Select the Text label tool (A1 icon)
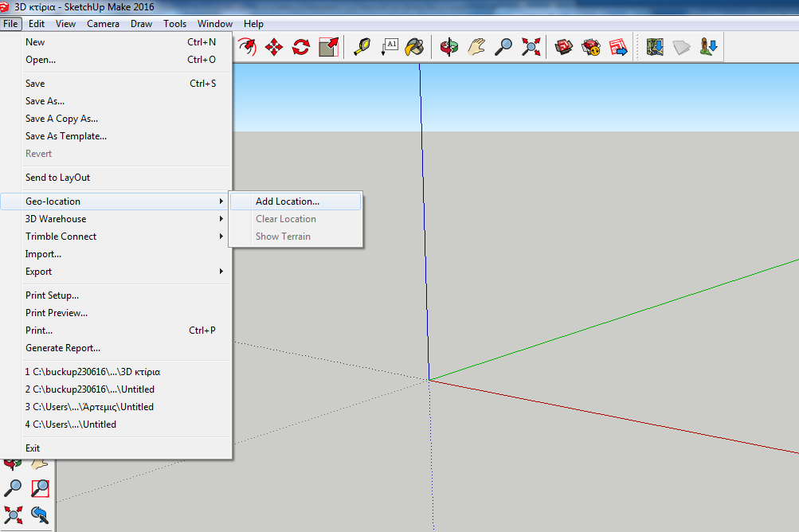799x532 pixels. click(x=390, y=48)
